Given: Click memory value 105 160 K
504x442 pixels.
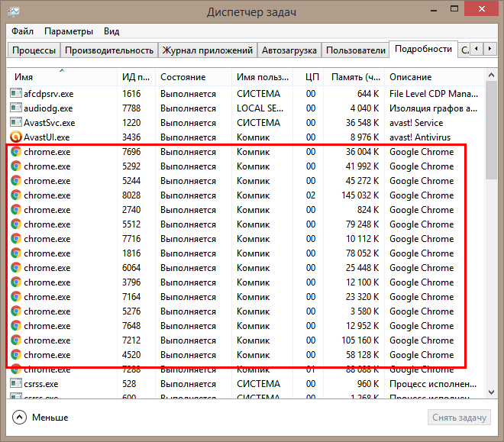Looking at the screenshot, I should pyautogui.click(x=360, y=340).
